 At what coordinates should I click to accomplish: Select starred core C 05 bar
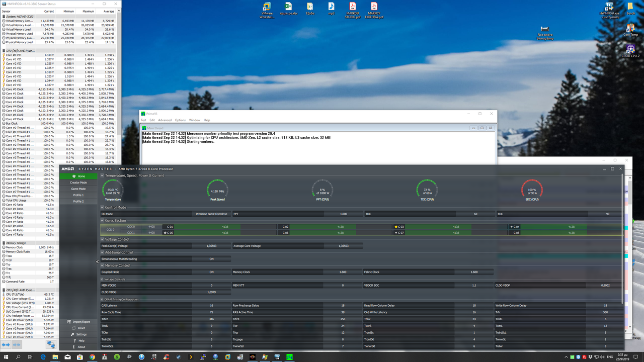(x=219, y=233)
